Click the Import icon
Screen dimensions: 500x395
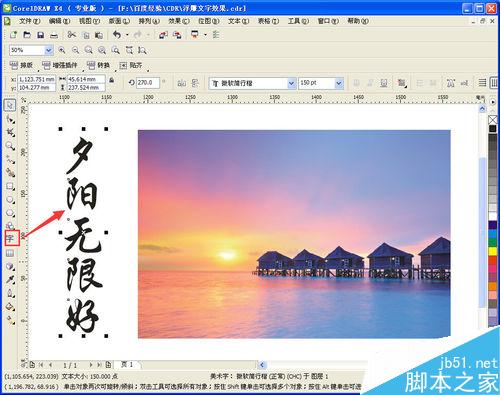click(163, 35)
